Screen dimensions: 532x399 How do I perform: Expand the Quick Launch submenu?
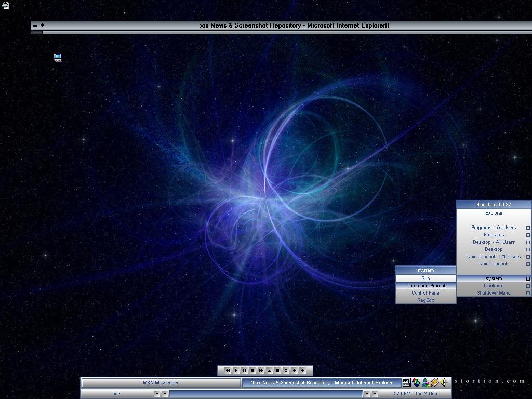[494, 264]
